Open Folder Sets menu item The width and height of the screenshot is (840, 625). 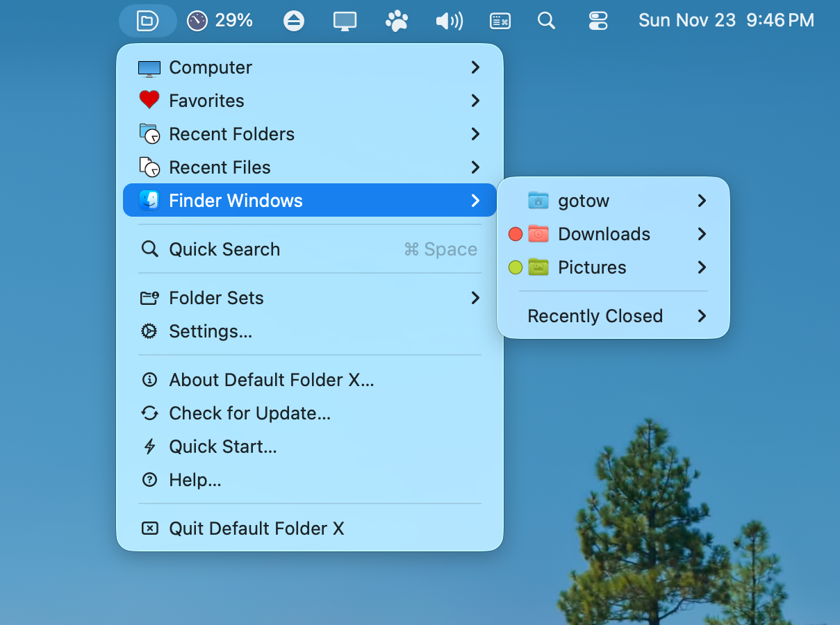[x=310, y=298]
